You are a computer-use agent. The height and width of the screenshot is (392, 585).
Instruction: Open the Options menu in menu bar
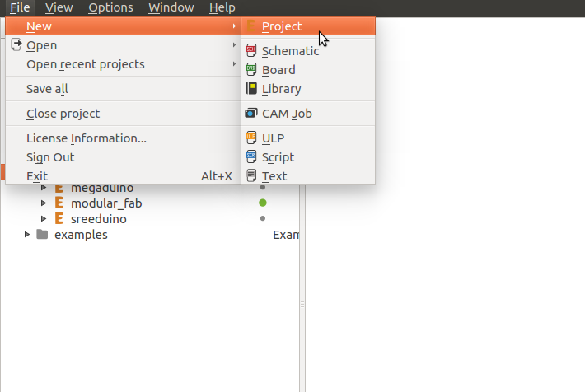coord(110,7)
